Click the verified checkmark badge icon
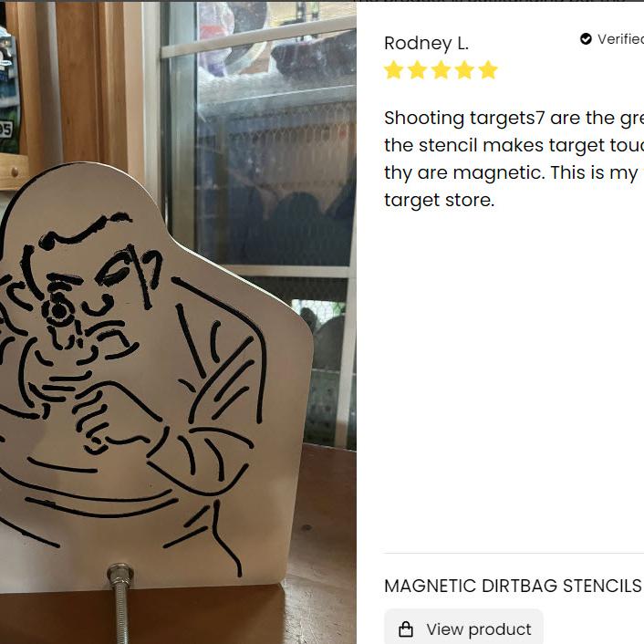 tap(586, 39)
